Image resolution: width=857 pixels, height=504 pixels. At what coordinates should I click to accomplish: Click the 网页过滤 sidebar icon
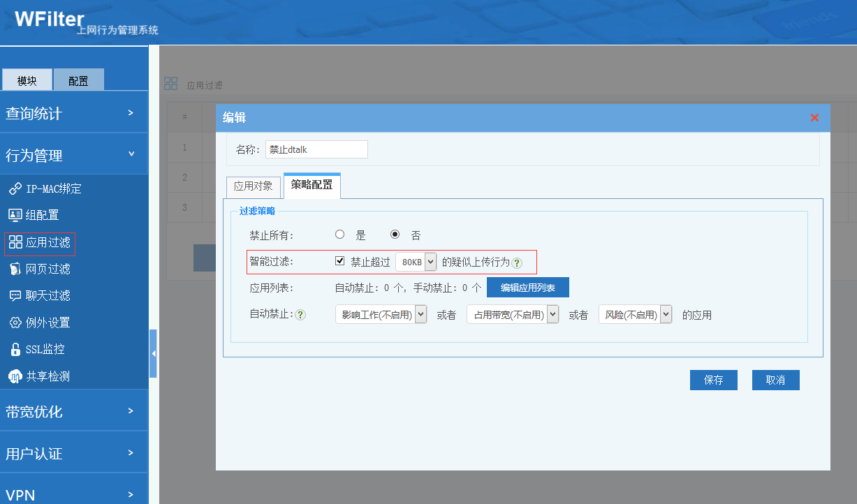click(x=15, y=269)
